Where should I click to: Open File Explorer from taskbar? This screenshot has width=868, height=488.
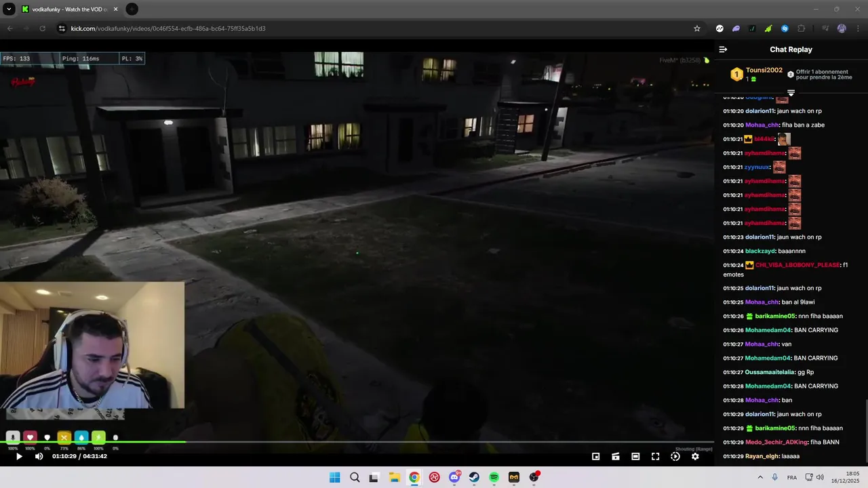(394, 477)
